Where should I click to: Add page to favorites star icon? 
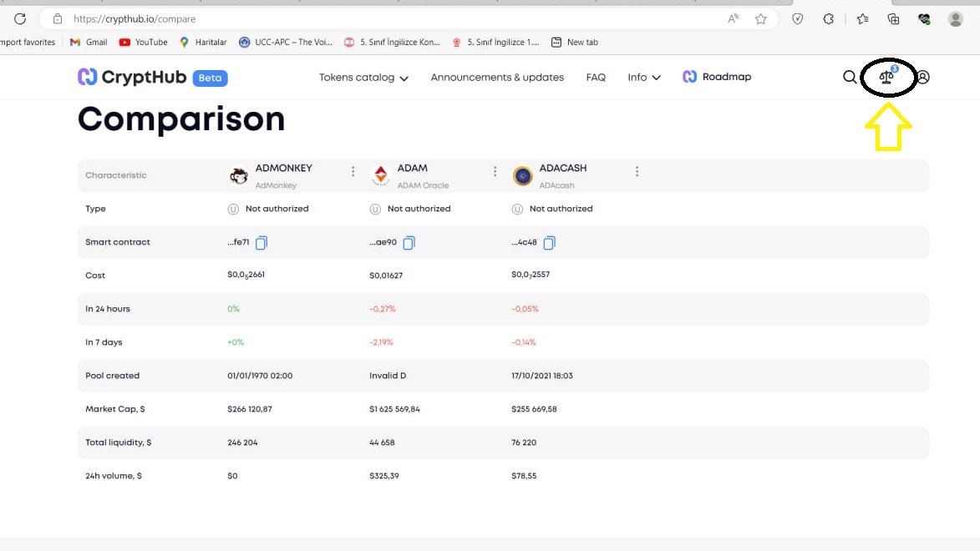point(760,18)
